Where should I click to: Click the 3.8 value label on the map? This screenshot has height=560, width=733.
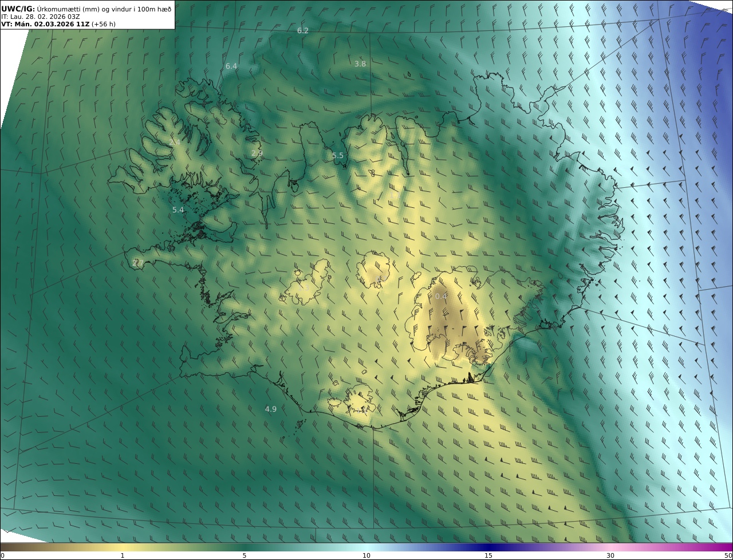[x=360, y=64]
